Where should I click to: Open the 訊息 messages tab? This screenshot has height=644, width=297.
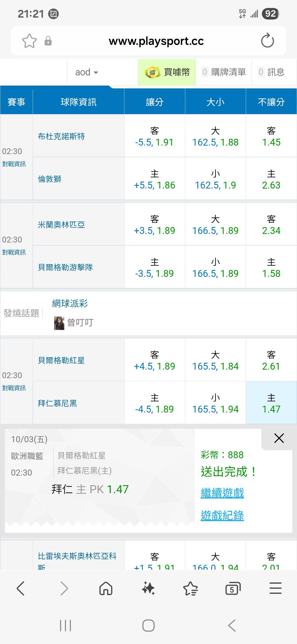point(271,72)
